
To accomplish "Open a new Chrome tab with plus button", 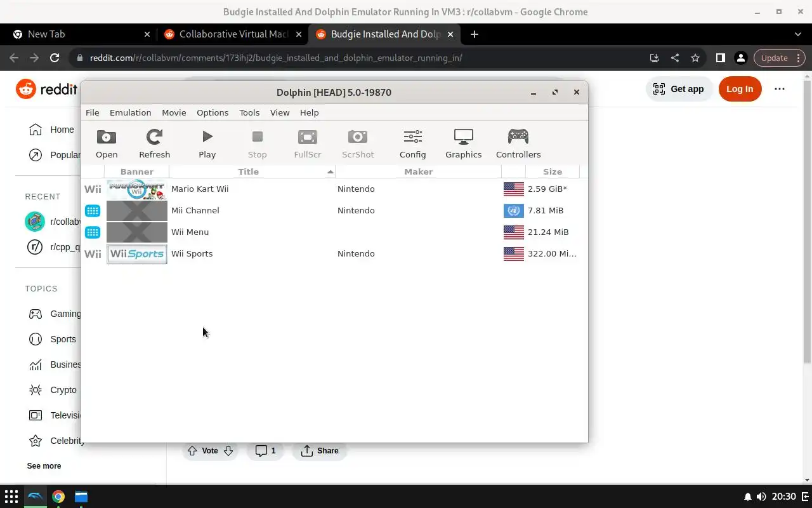I will click(x=475, y=34).
